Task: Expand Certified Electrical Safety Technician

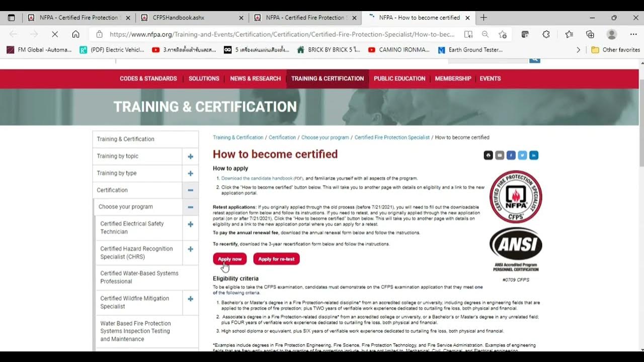Action: [x=190, y=224]
